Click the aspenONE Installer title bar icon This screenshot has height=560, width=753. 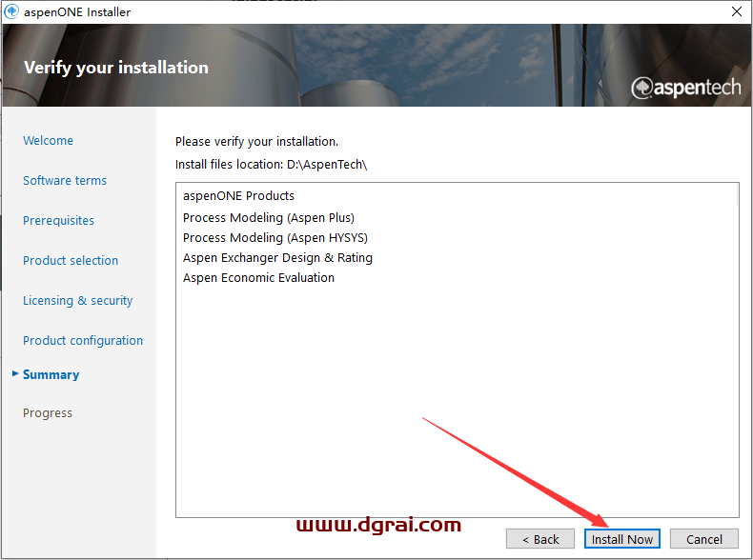pyautogui.click(x=11, y=11)
